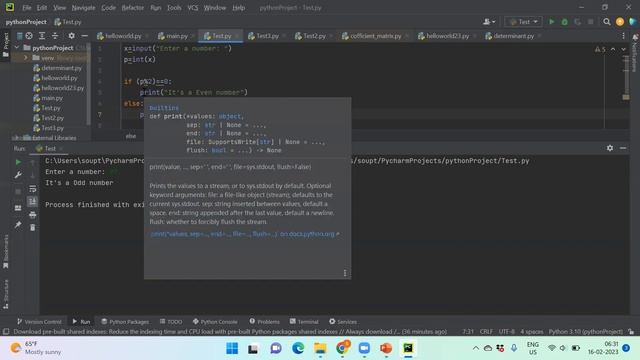
Task: Open the File menu
Action: pos(27,8)
